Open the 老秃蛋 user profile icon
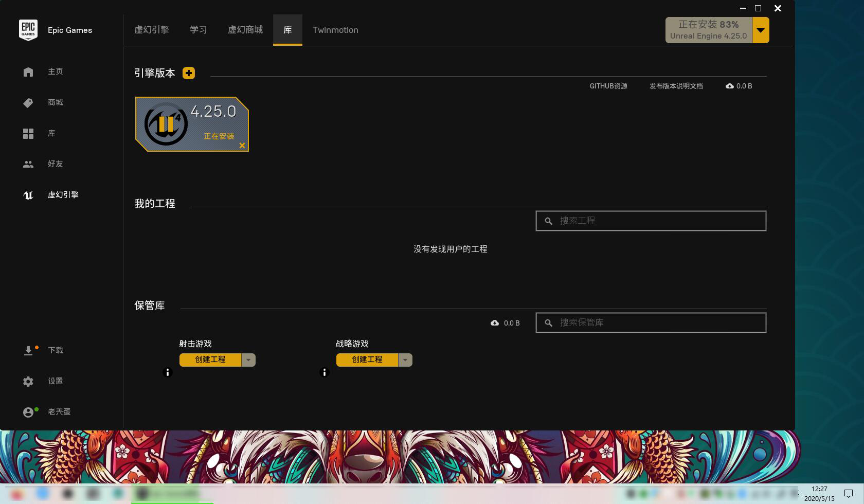This screenshot has width=864, height=504. (x=28, y=411)
